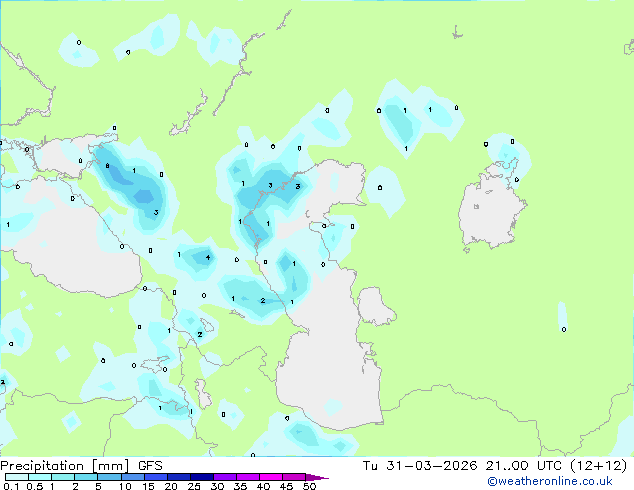Click the 'Tu 31-03-2026' date text
This screenshot has height=490, width=634.
(x=420, y=466)
